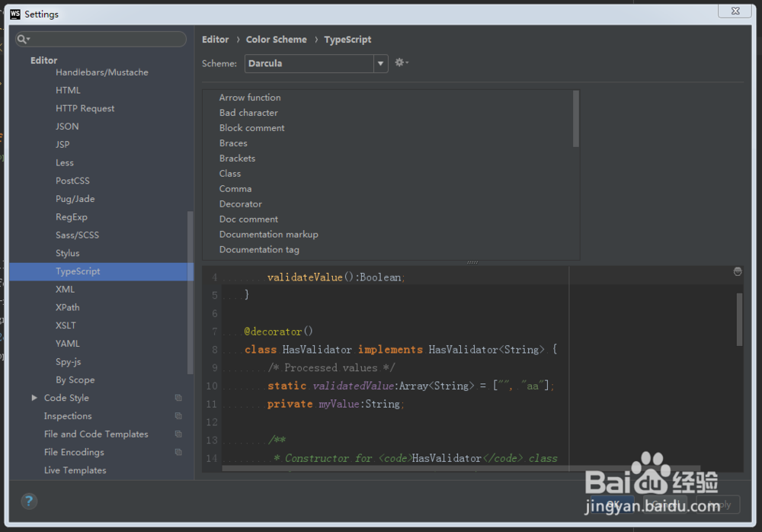Open XML color scheme page
Image resolution: width=762 pixels, height=532 pixels.
pos(65,290)
